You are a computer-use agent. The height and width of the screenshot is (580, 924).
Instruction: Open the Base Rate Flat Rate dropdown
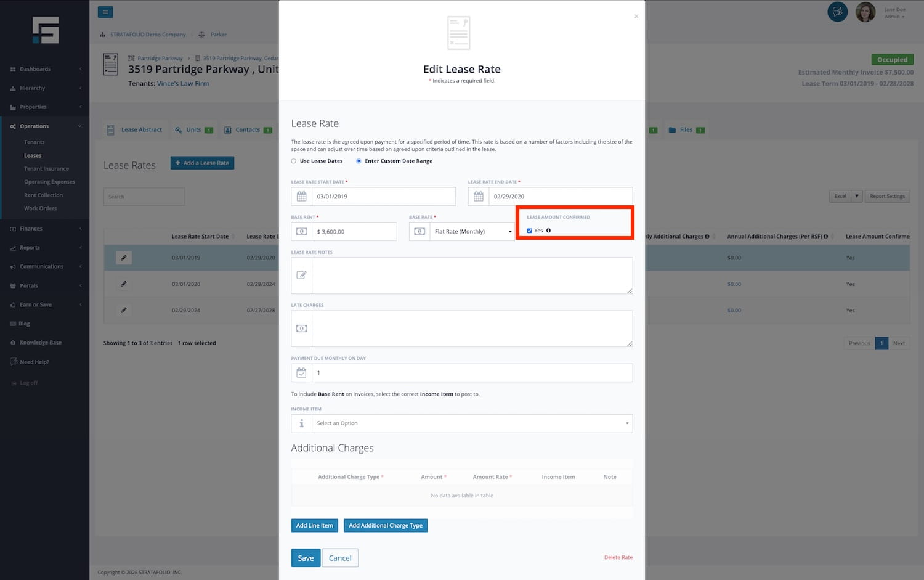[472, 232]
